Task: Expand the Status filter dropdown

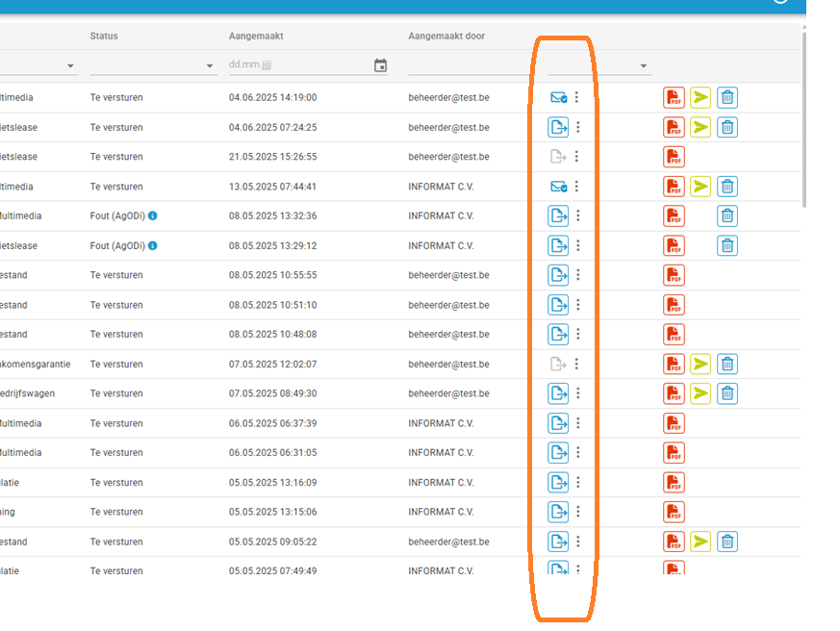Action: click(209, 66)
